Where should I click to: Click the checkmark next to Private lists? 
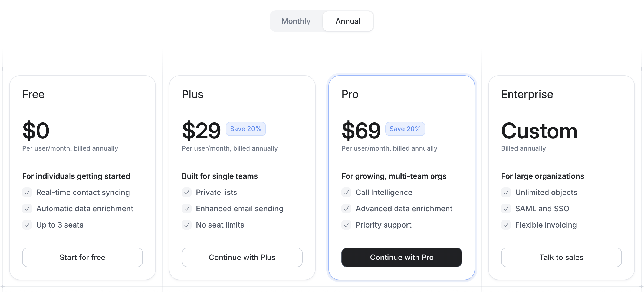pos(187,192)
